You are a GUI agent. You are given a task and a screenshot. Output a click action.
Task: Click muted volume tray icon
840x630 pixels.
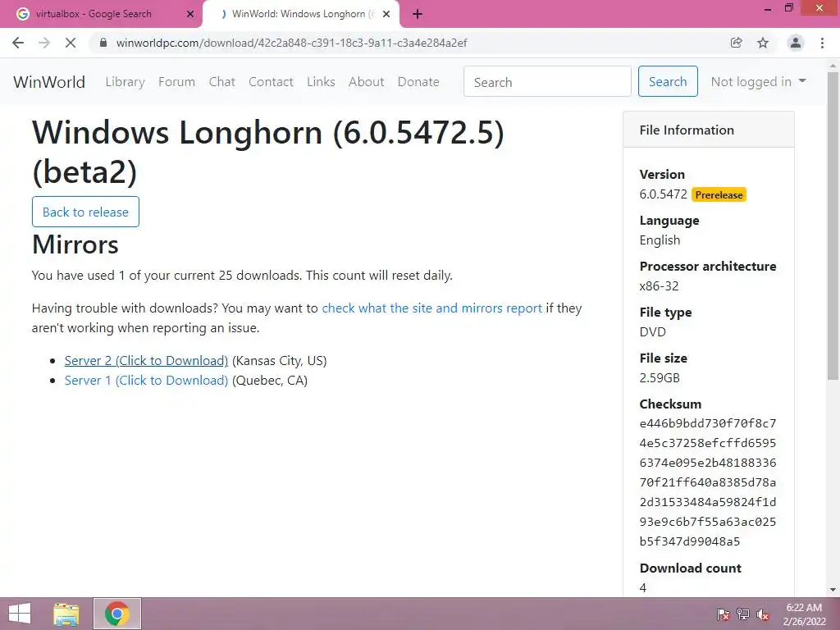[x=763, y=614]
